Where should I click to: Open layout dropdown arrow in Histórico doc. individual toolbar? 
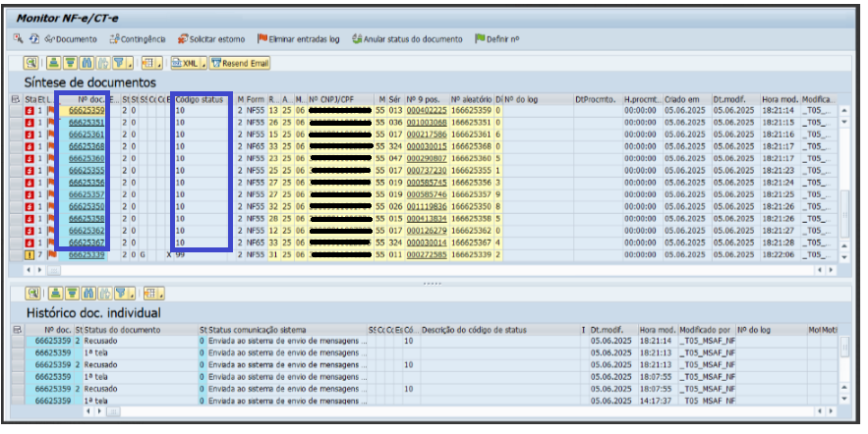click(x=161, y=294)
